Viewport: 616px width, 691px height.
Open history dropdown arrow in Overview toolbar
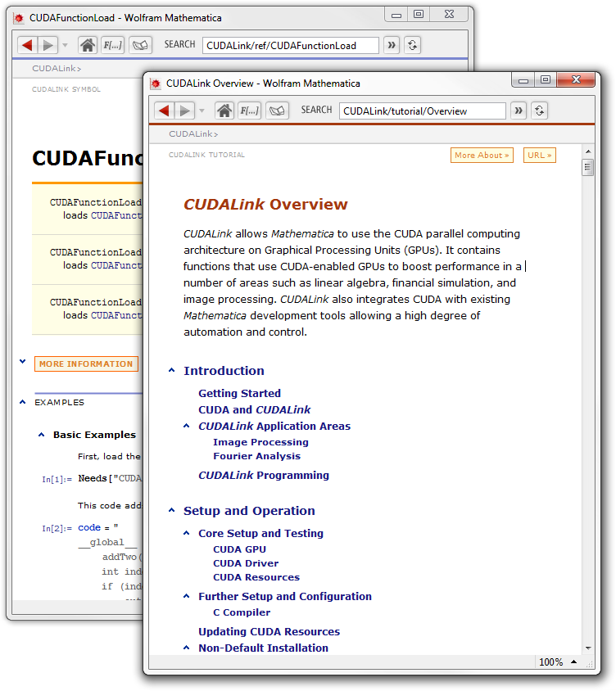click(201, 111)
